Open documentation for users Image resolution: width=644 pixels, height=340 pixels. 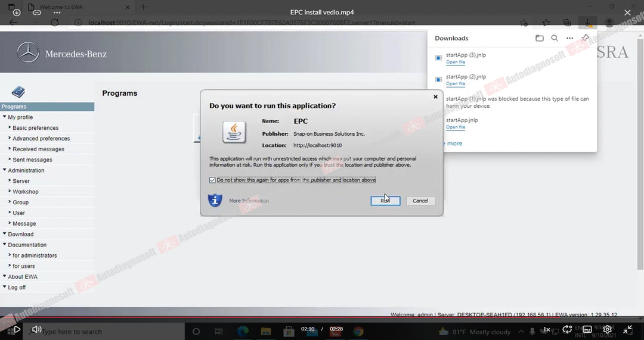tap(23, 266)
